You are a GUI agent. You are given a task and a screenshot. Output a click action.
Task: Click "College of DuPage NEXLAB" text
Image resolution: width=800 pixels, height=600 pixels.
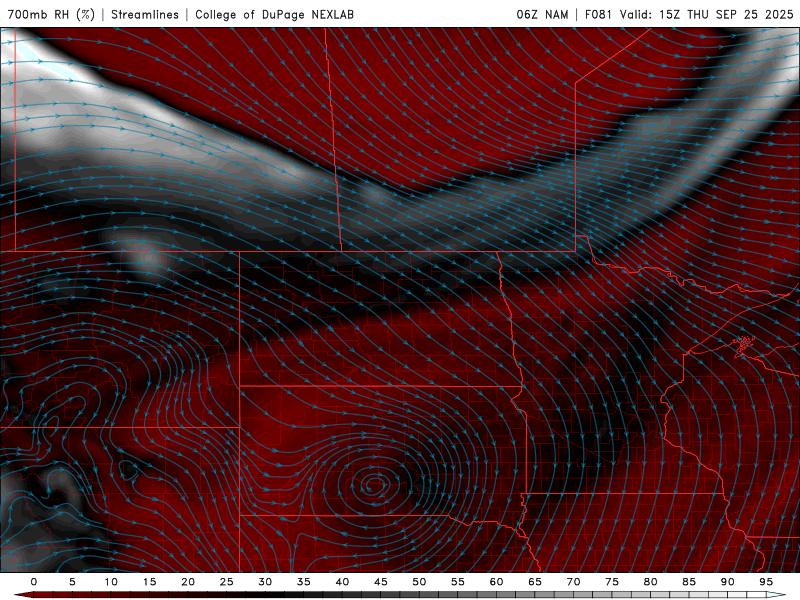pos(274,14)
